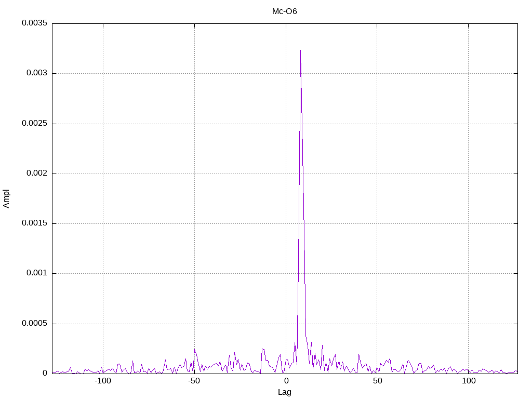Screen dimensions: 532x399
Task: Select the 0.003 y-axis tick label
Action: coord(37,73)
